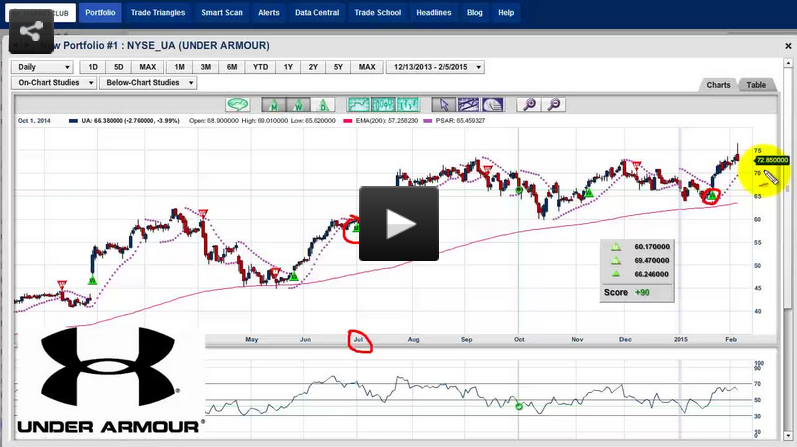The height and width of the screenshot is (447, 797).
Task: Click the Score +90 readout
Action: 627,292
